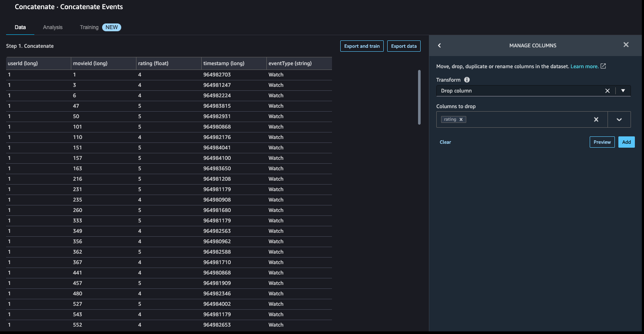Image resolution: width=644 pixels, height=334 pixels.
Task: Go back using the Manage Columns arrow
Action: (439, 46)
